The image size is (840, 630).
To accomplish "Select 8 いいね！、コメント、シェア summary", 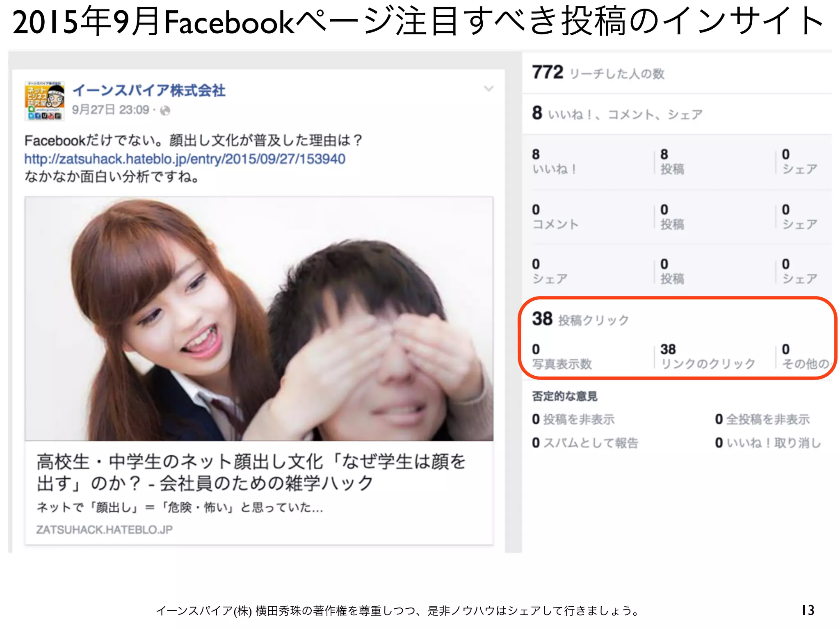I will point(617,113).
